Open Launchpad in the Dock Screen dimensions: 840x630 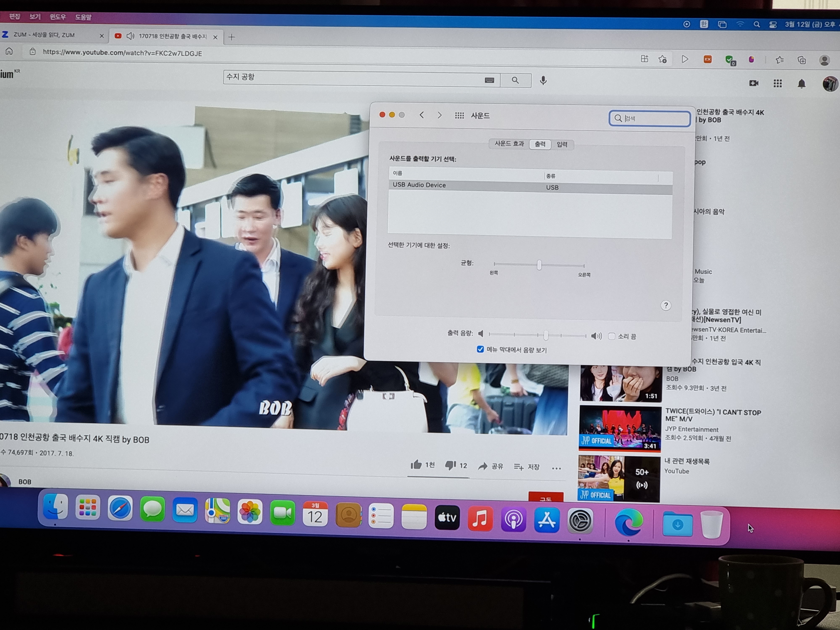[x=88, y=508]
